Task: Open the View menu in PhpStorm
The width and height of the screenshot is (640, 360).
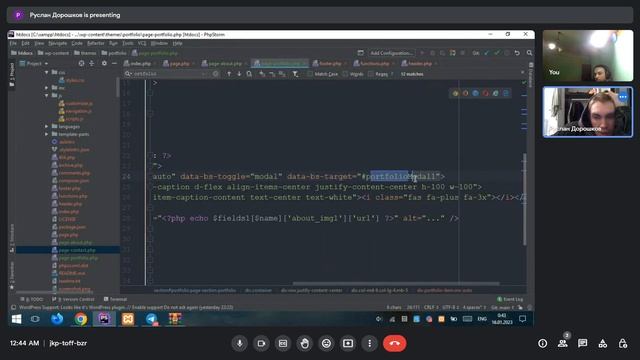Action: [x=39, y=43]
